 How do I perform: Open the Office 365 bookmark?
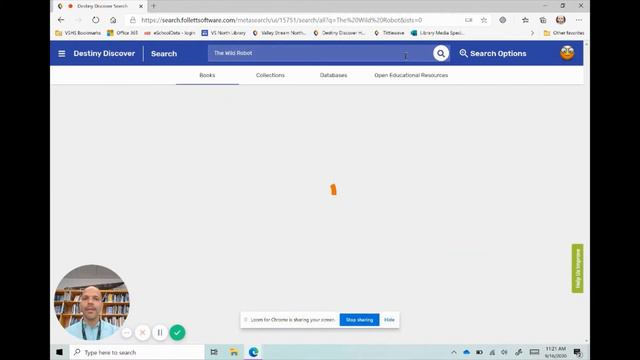(122, 33)
